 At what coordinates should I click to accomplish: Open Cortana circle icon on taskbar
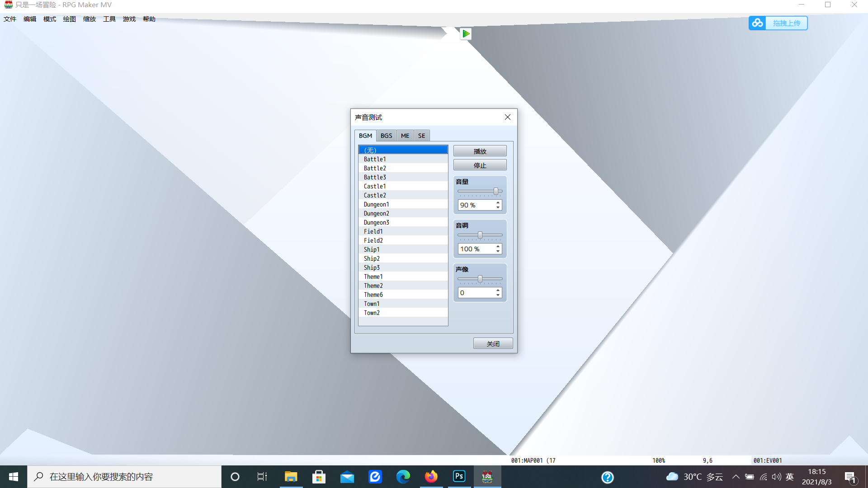click(235, 477)
